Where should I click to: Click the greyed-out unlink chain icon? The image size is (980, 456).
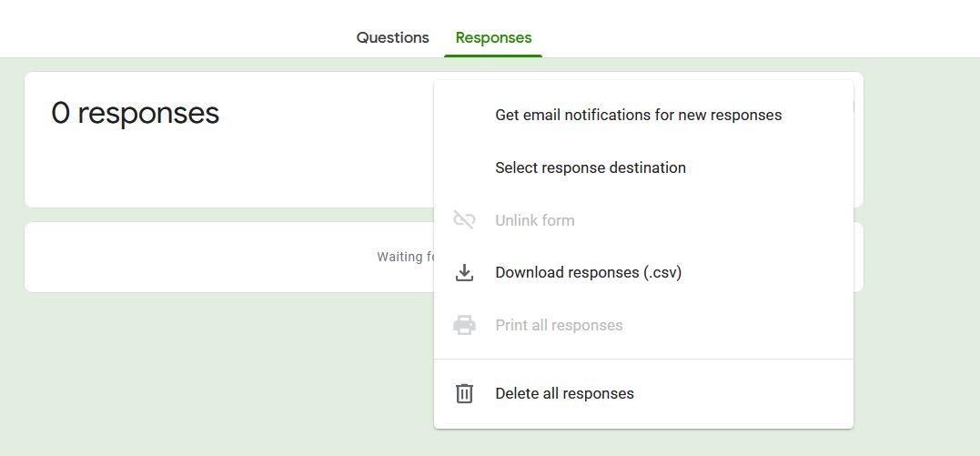click(464, 220)
